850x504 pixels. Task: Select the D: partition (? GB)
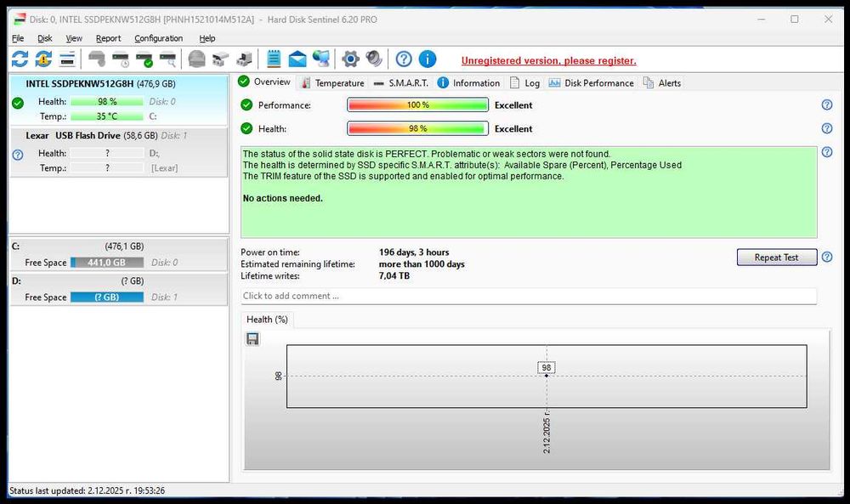(119, 289)
